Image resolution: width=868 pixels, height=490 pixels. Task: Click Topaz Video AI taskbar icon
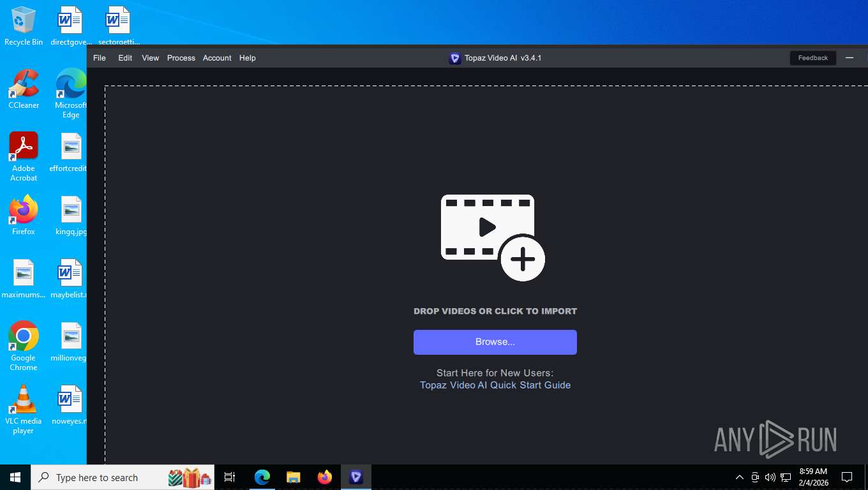point(356,477)
